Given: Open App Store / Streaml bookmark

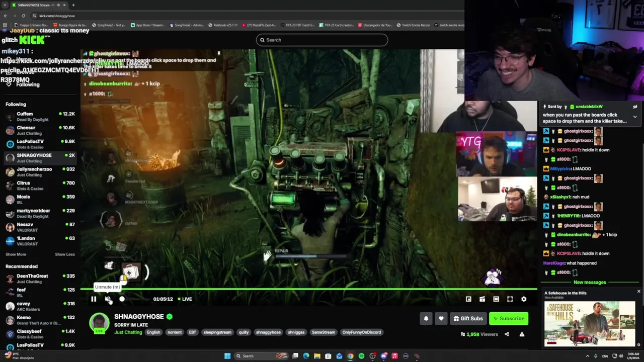Looking at the screenshot, I should click(148, 25).
